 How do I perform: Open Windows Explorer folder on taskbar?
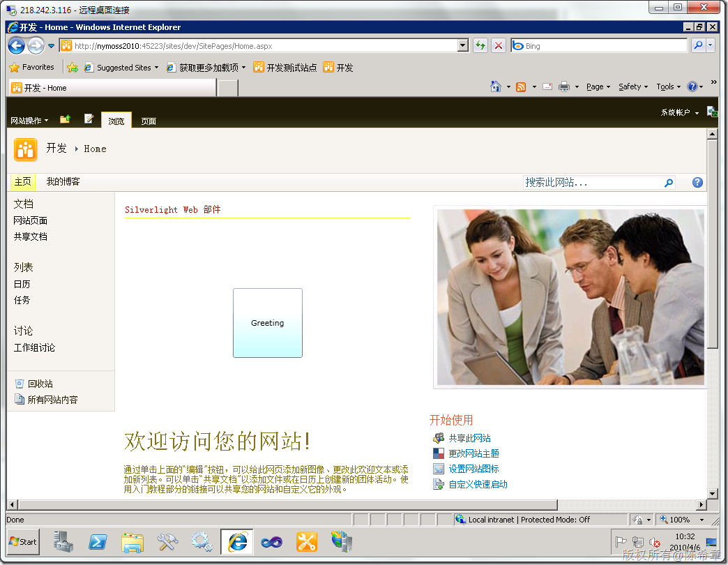coord(132,542)
